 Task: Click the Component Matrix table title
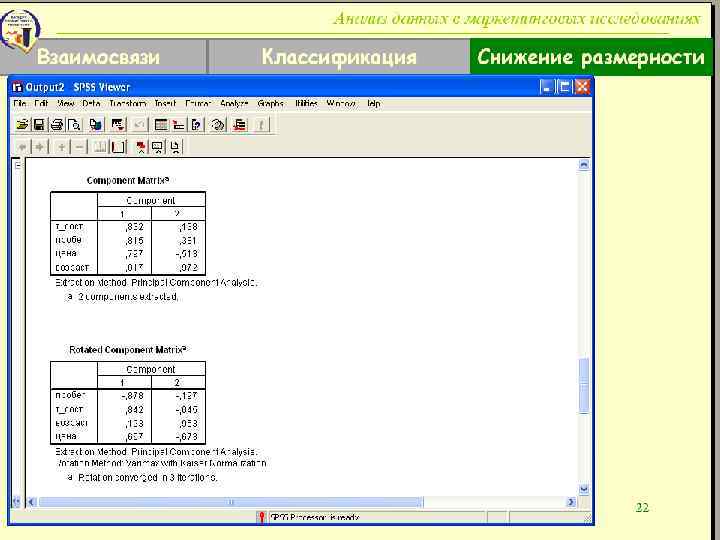pos(128,180)
